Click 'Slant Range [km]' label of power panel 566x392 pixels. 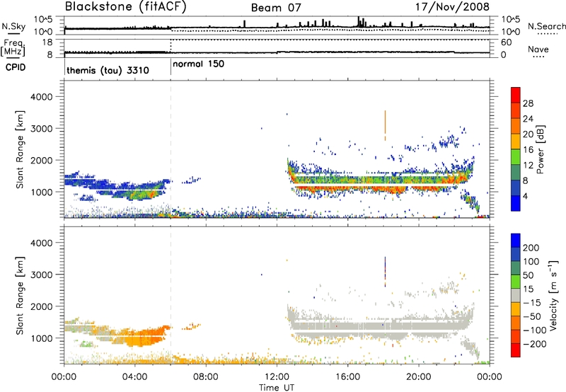(x=20, y=149)
